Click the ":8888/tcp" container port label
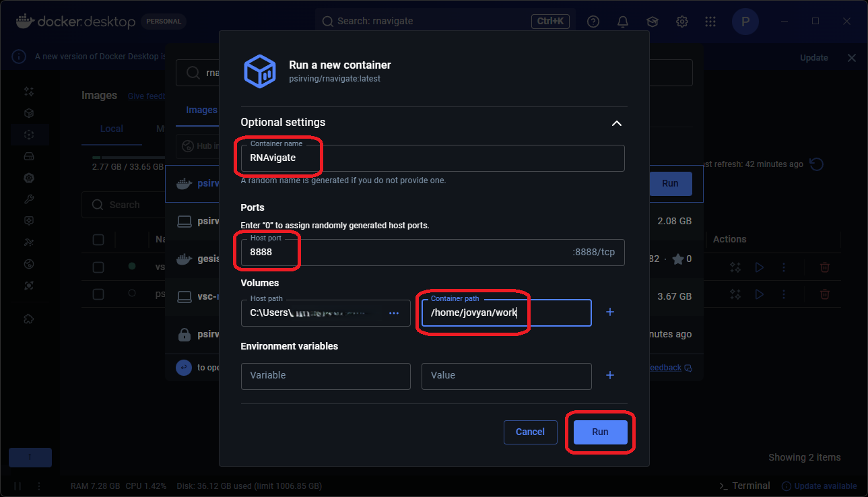Viewport: 868px width, 497px height. 595,253
